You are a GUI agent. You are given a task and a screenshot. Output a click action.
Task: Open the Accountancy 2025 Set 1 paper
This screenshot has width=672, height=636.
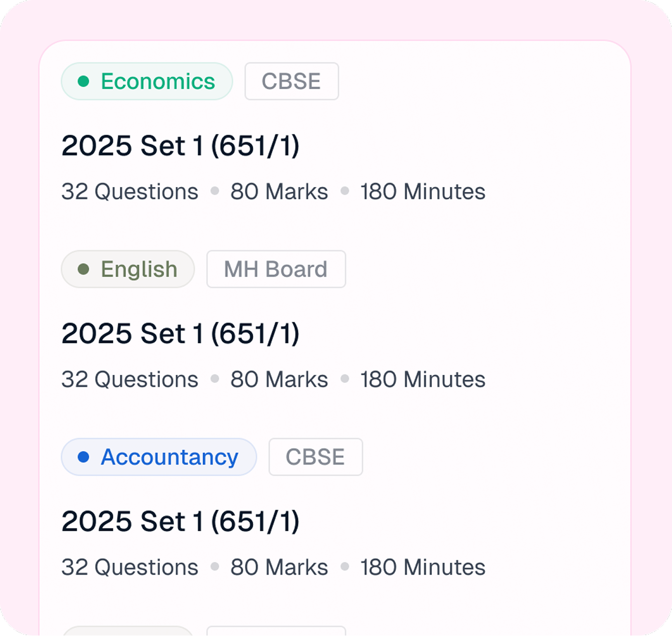click(x=181, y=522)
